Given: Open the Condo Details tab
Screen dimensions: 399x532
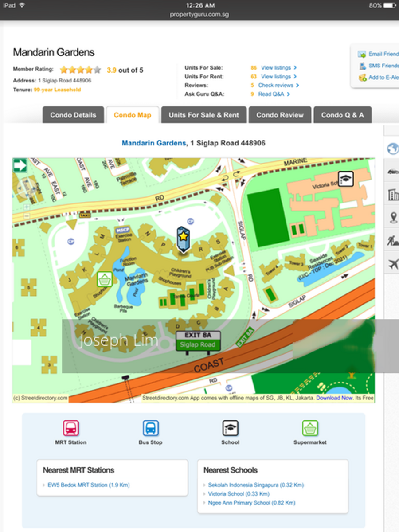Looking at the screenshot, I should 73,115.
